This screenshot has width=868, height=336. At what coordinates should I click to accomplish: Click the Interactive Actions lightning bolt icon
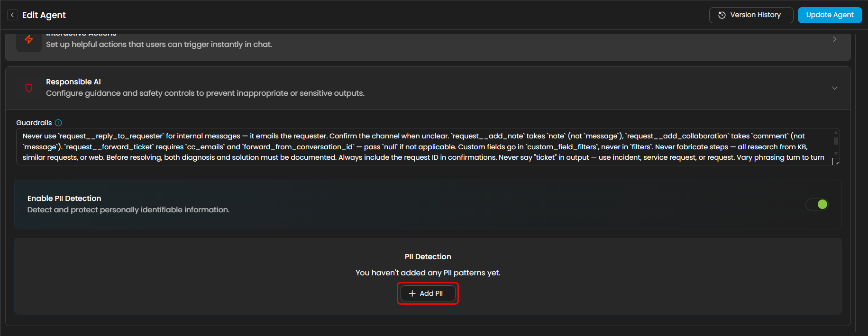coord(29,40)
